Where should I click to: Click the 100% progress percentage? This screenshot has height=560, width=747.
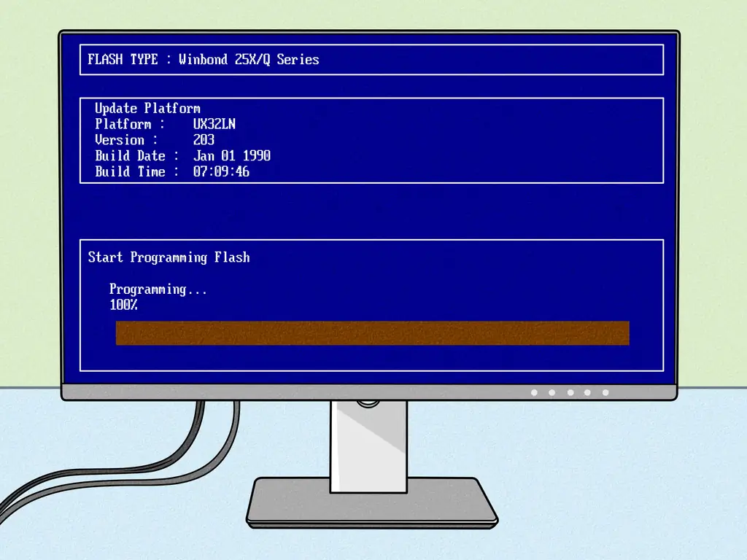click(x=123, y=305)
